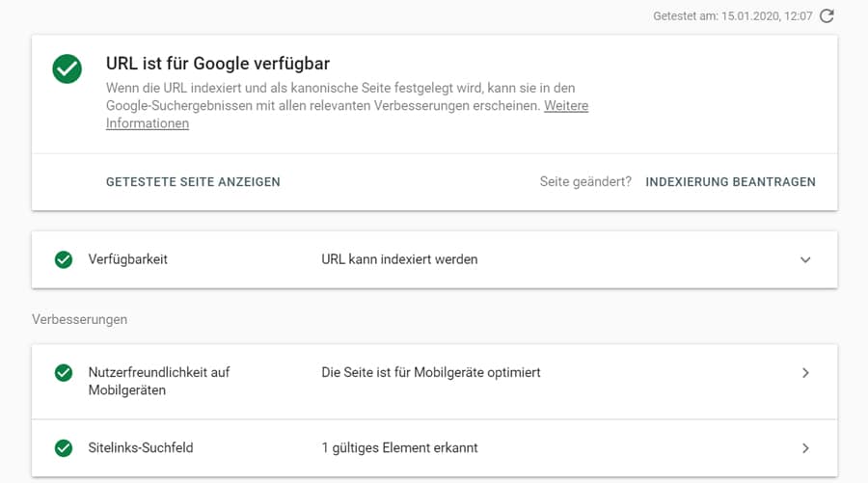This screenshot has height=483, width=868.
Task: Click the Sitelinks-Suchfeld label
Action: [x=141, y=448]
